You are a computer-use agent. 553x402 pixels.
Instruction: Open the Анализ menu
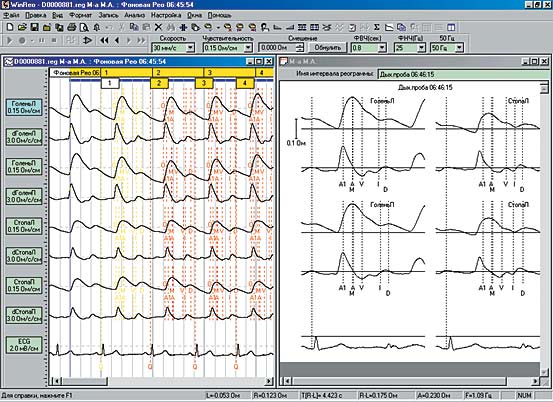tap(135, 15)
